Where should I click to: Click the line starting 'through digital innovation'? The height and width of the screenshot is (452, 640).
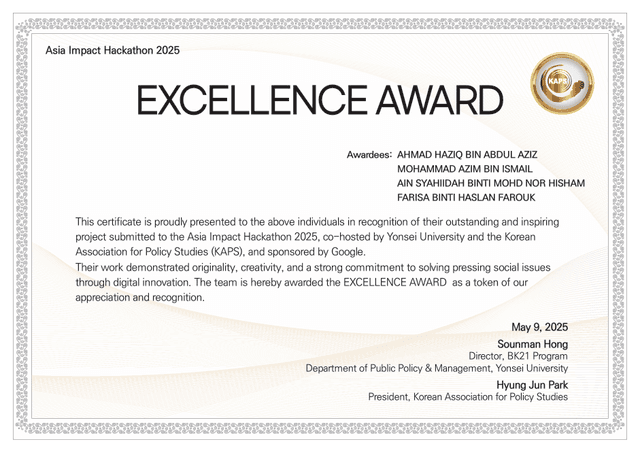[x=302, y=283]
